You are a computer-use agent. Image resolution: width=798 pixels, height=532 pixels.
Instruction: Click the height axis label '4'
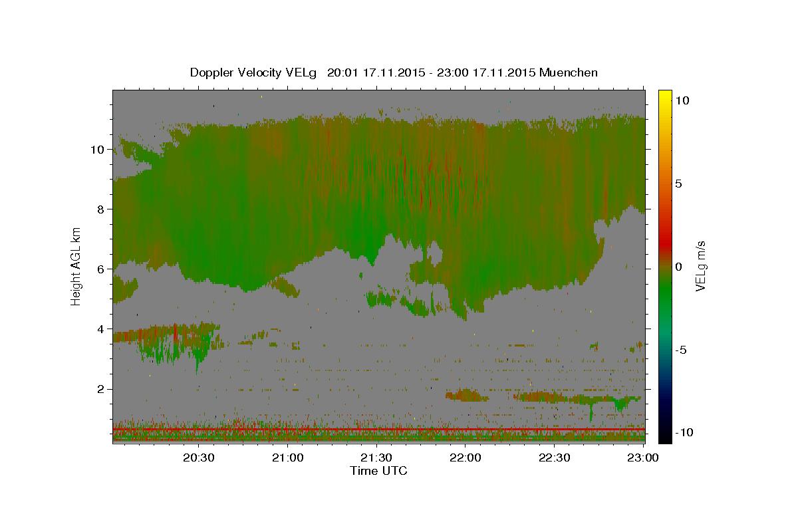click(102, 329)
